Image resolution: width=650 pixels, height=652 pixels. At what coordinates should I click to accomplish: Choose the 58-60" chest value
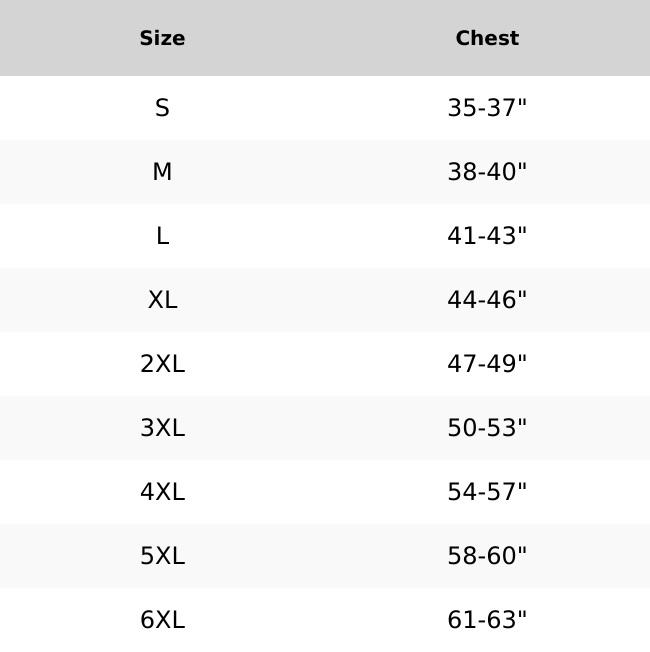click(x=487, y=556)
